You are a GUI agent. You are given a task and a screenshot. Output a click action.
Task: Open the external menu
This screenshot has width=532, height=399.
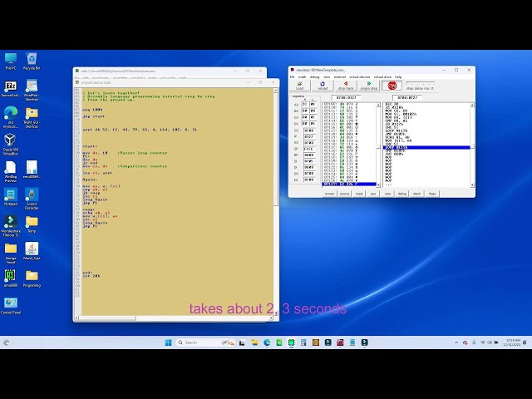tap(340, 77)
